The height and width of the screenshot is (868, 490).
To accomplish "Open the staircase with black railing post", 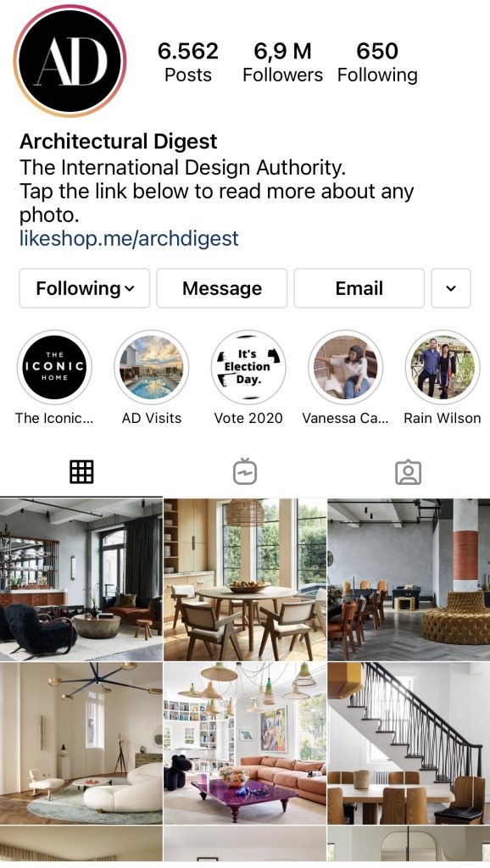I will pos(409,743).
